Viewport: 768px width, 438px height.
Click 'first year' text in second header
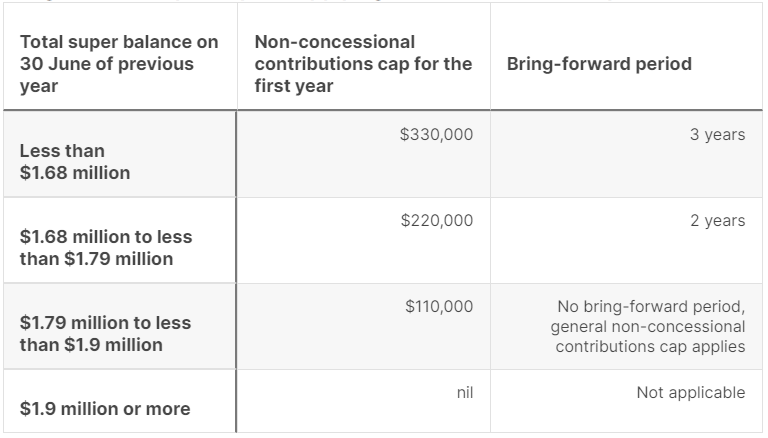coord(294,86)
